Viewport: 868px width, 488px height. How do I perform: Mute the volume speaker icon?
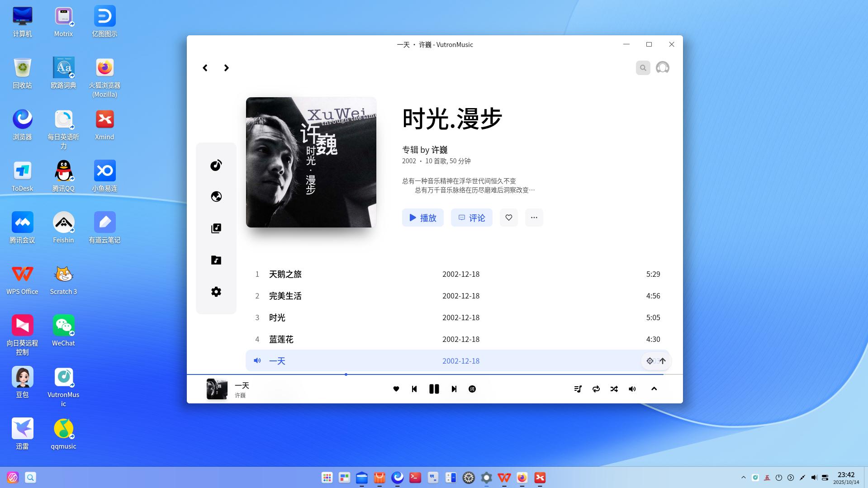[632, 389]
